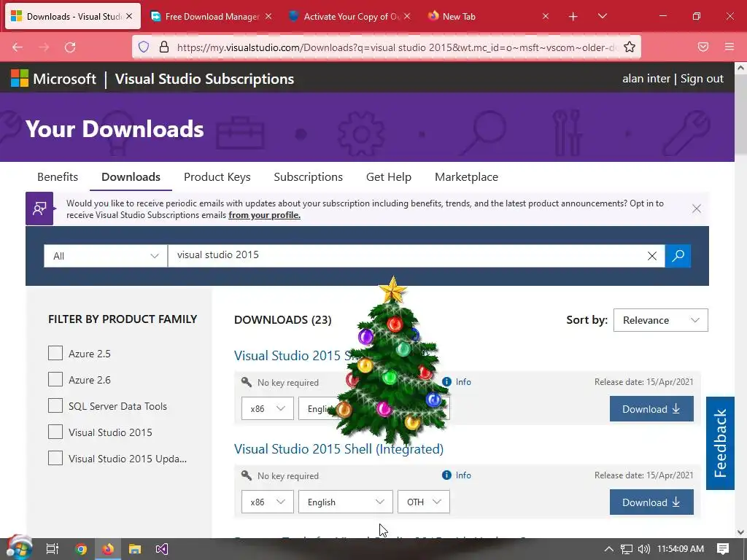Screen dimensions: 747x560
Task: Open the Firefox hamburger menu
Action: [x=729, y=47]
